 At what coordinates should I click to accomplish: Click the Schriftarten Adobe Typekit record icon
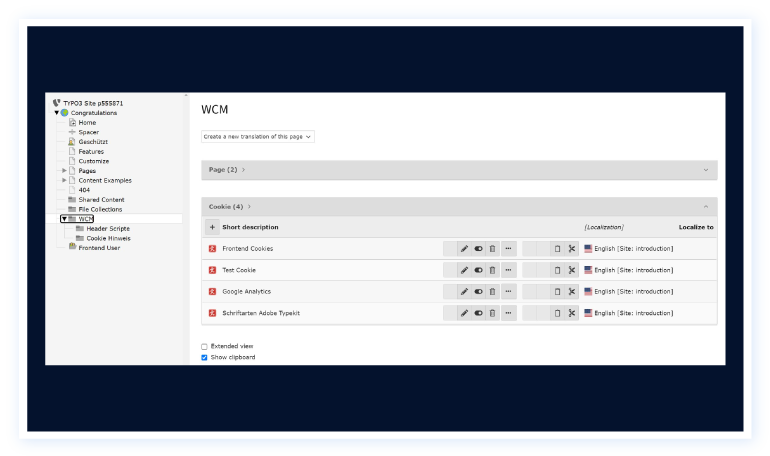coord(212,313)
